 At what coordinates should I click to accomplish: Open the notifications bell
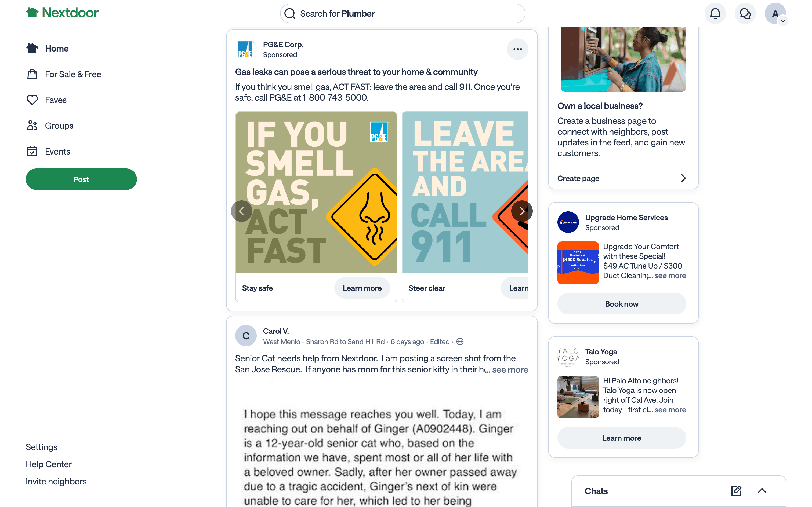coord(715,13)
